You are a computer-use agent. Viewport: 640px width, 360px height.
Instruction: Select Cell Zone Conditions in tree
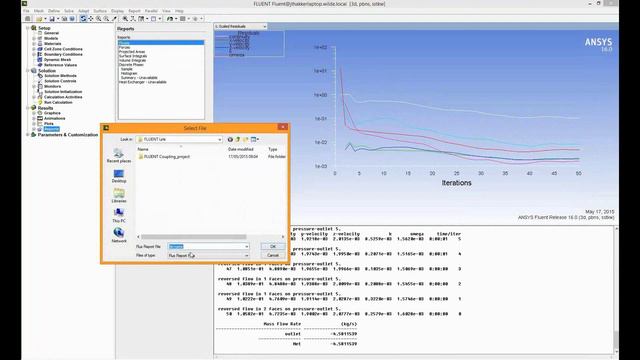pyautogui.click(x=63, y=49)
